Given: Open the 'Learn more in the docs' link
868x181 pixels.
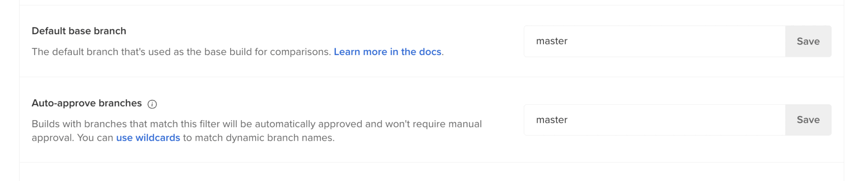Looking at the screenshot, I should coord(387,52).
